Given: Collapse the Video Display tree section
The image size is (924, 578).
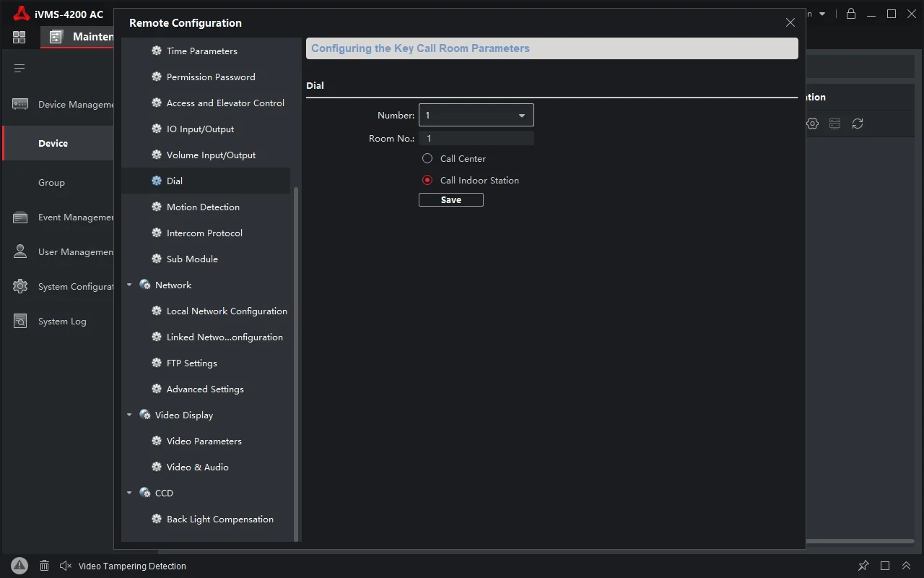Looking at the screenshot, I should click(x=130, y=415).
